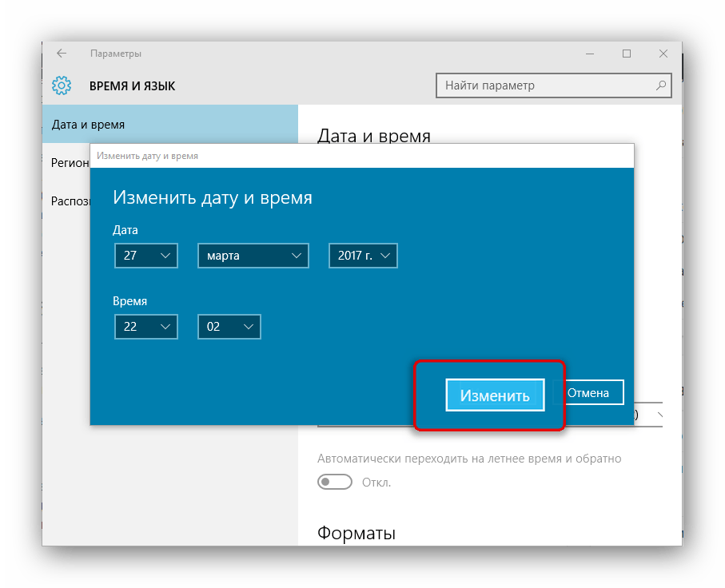
Task: Click the magnifier icon in search box
Action: click(660, 85)
